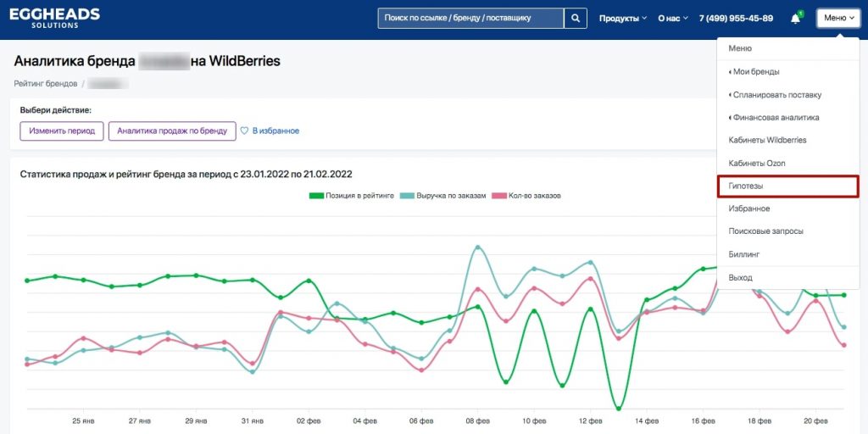868x434 pixels.
Task: Expand Спланировать поставку submenu
Action: (787, 95)
